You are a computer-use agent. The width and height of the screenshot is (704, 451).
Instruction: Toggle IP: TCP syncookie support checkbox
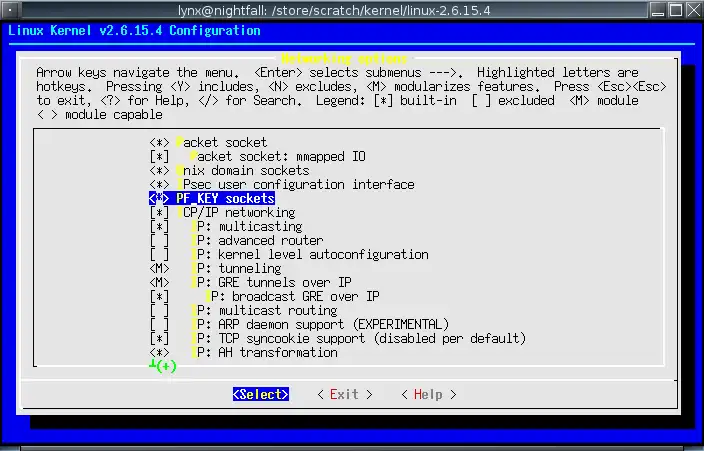coord(159,339)
